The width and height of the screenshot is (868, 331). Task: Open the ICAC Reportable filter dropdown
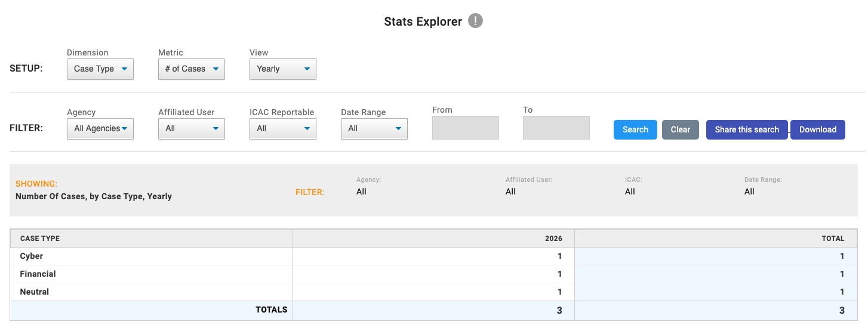[283, 129]
